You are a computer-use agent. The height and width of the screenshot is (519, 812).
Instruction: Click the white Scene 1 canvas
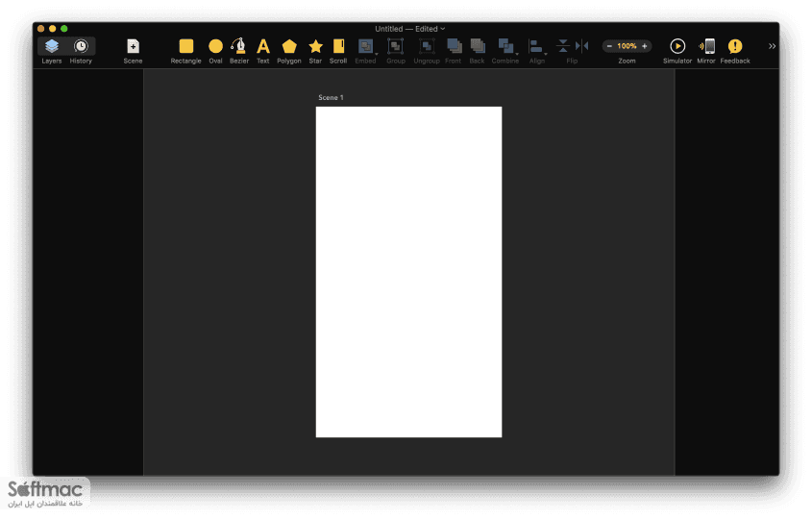pos(408,272)
